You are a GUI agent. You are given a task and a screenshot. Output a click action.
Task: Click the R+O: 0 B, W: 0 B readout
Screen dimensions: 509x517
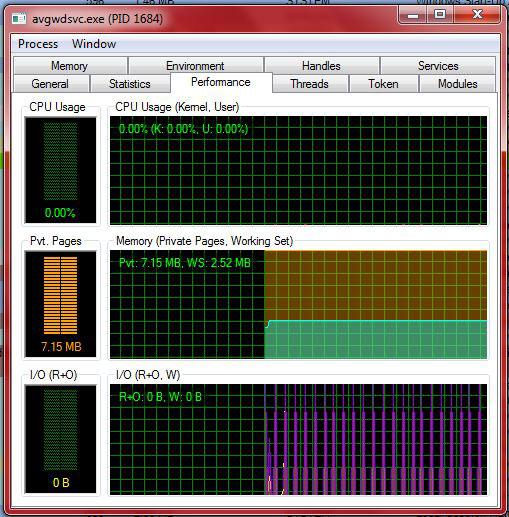160,397
